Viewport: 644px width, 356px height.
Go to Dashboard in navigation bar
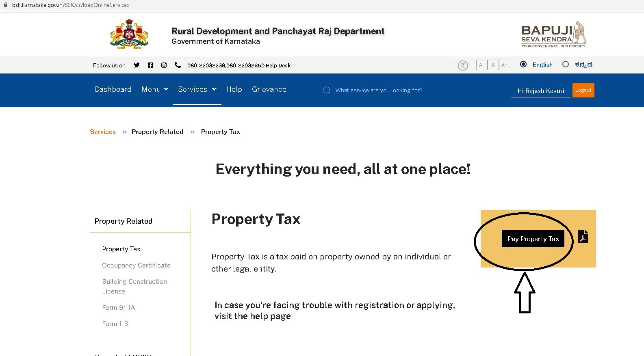tap(113, 89)
